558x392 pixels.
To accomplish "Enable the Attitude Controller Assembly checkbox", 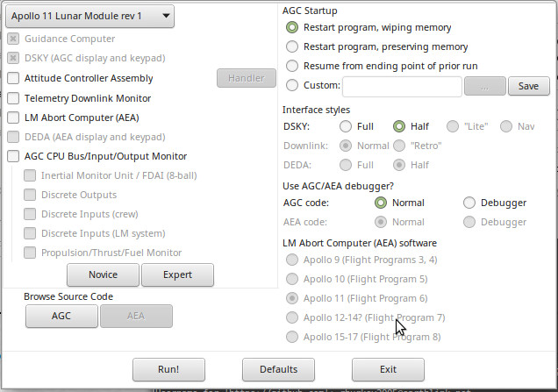I will pos(13,78).
